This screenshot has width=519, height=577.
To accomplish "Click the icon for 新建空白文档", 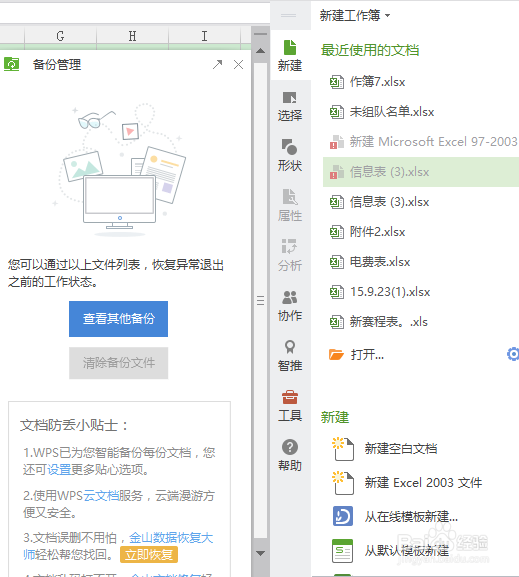I will coord(343,449).
